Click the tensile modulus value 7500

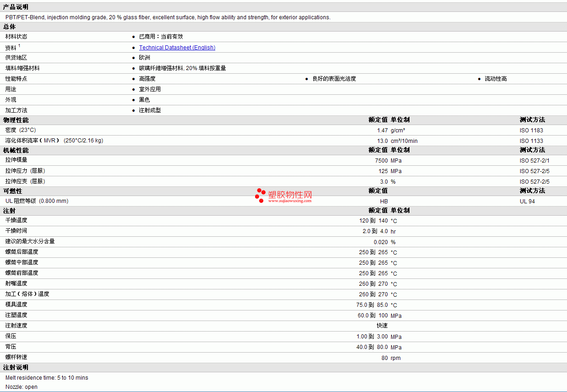click(x=382, y=161)
